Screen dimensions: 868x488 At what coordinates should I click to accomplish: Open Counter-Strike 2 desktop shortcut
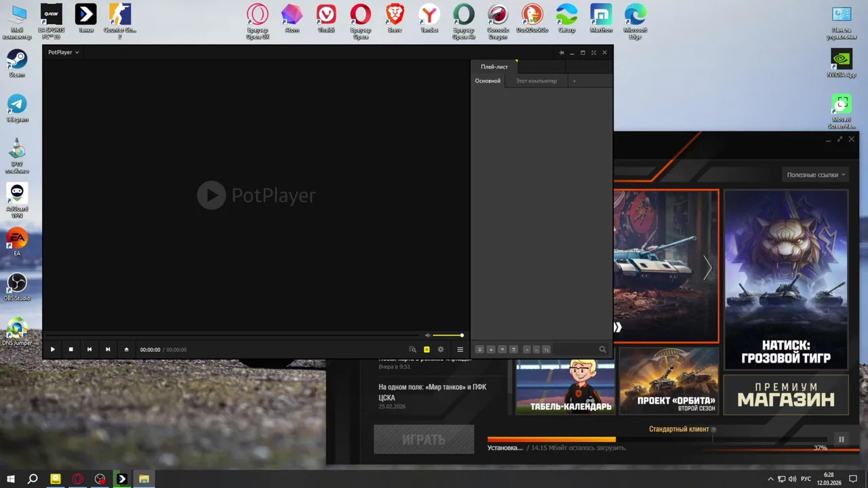click(x=120, y=21)
